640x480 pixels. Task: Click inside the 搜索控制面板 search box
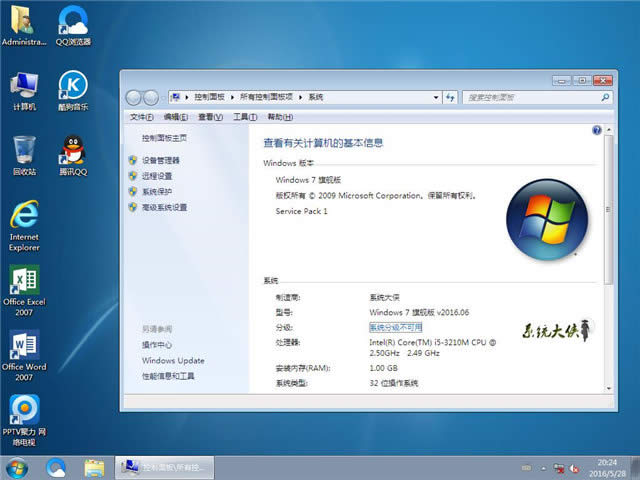point(525,97)
